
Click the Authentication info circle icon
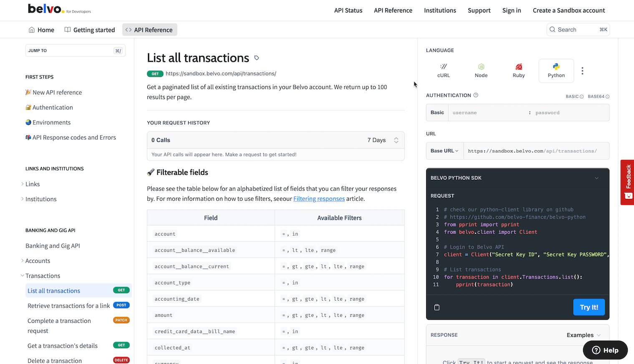pos(475,95)
